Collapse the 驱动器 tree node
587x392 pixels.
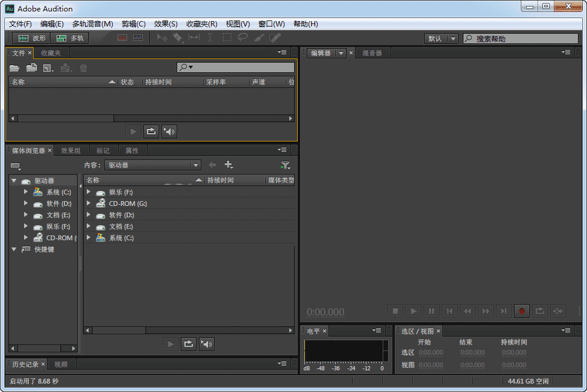click(x=14, y=181)
